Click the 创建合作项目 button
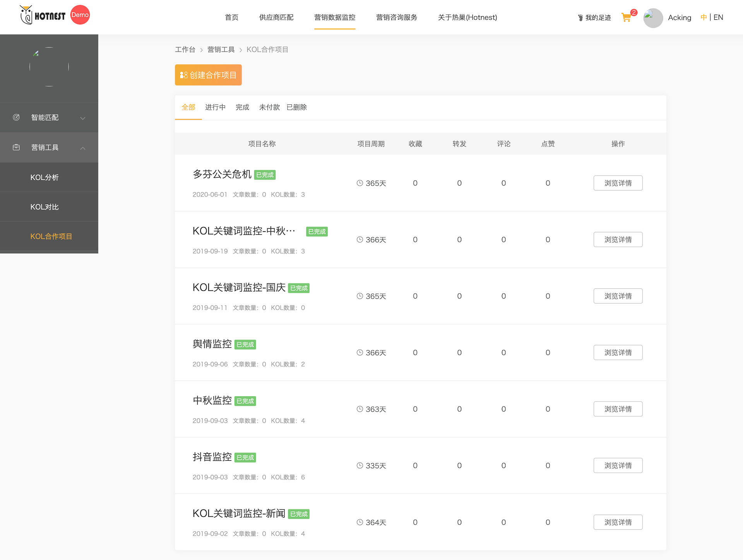The height and width of the screenshot is (560, 743). coord(208,75)
